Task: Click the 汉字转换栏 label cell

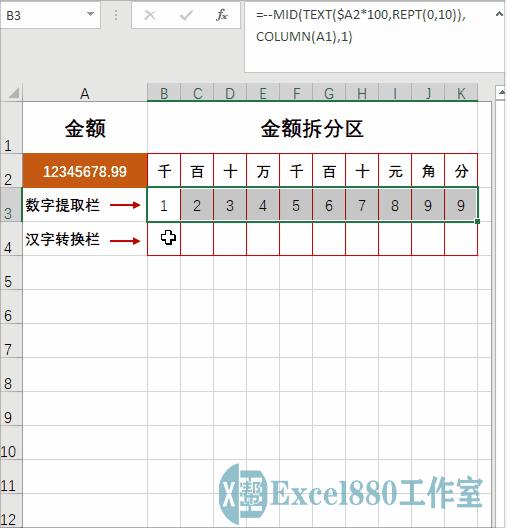Action: click(x=85, y=239)
